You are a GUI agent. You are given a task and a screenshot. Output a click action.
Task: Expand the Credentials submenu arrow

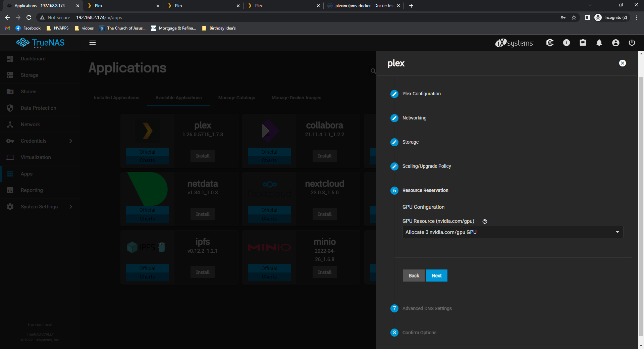click(x=71, y=141)
